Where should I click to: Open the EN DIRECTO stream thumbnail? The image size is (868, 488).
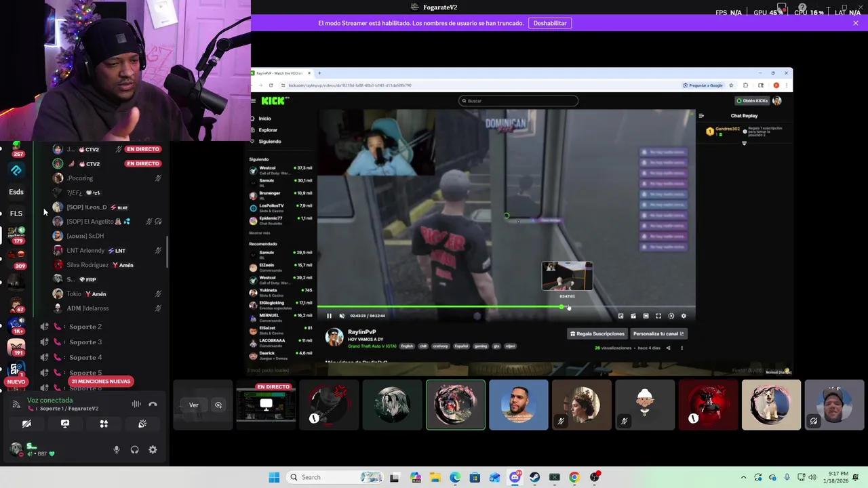point(266,405)
